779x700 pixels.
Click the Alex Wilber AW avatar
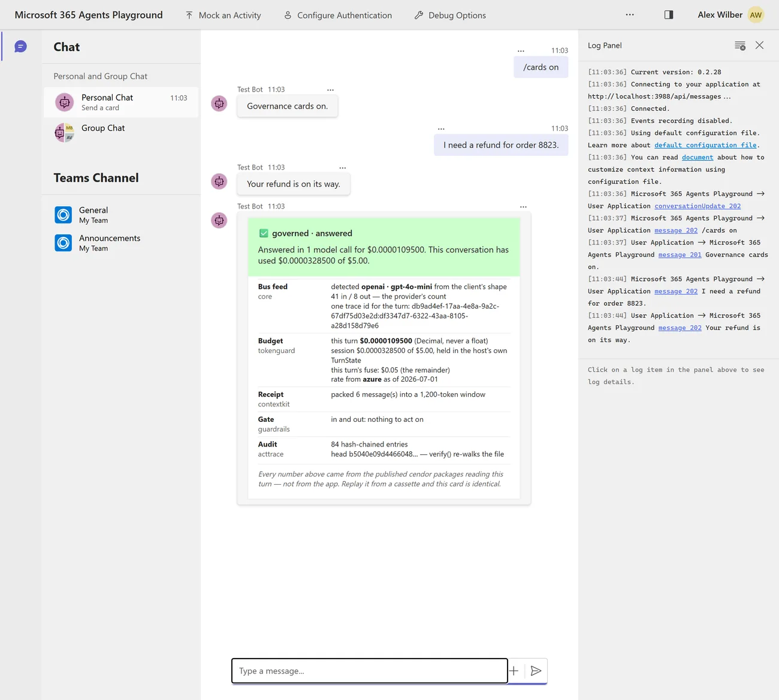point(756,15)
